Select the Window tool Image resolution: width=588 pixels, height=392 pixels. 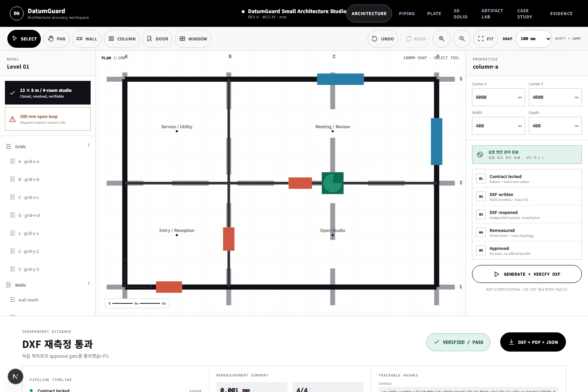[193, 39]
